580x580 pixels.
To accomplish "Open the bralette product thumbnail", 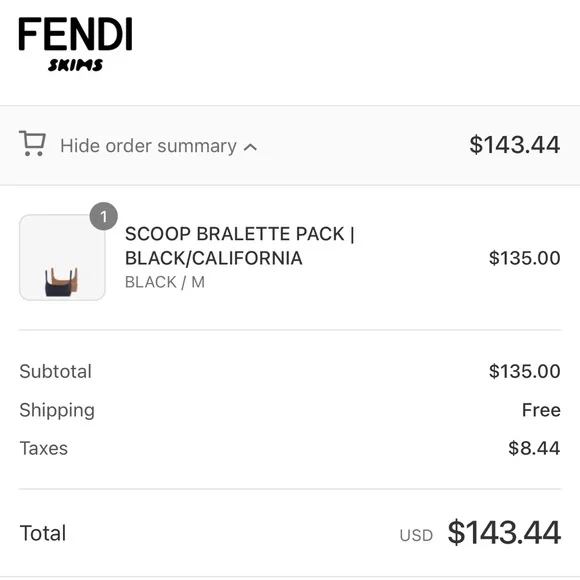I will point(62,257).
